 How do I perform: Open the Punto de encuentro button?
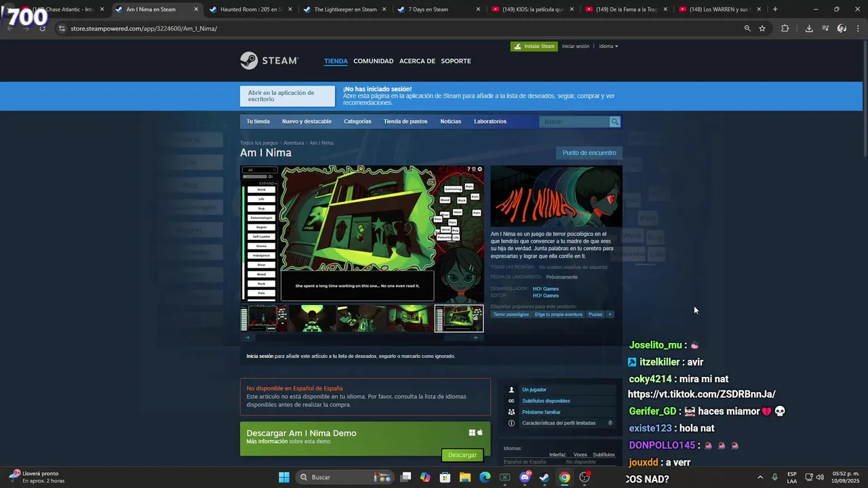(589, 153)
